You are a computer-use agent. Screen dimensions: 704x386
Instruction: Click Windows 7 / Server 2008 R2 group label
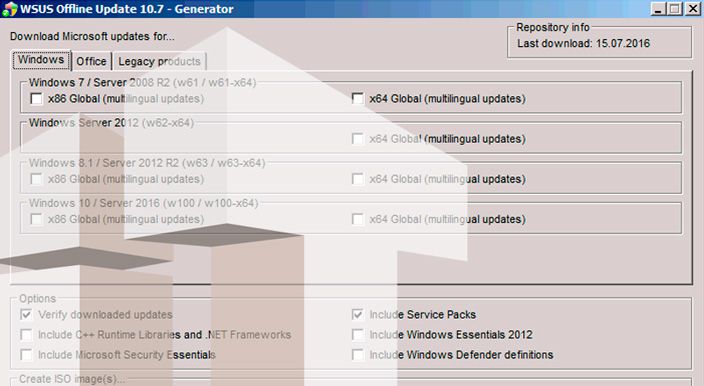click(x=142, y=83)
